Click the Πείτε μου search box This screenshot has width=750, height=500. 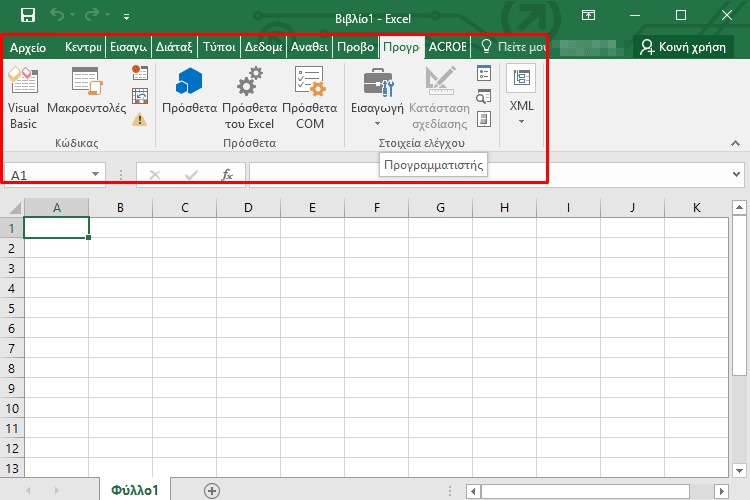pos(514,47)
